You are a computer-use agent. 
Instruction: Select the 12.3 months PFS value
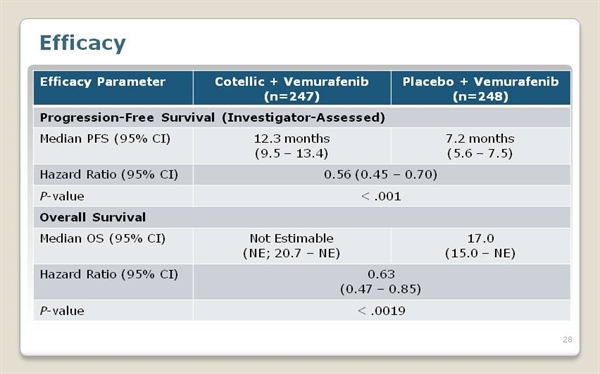point(292,139)
